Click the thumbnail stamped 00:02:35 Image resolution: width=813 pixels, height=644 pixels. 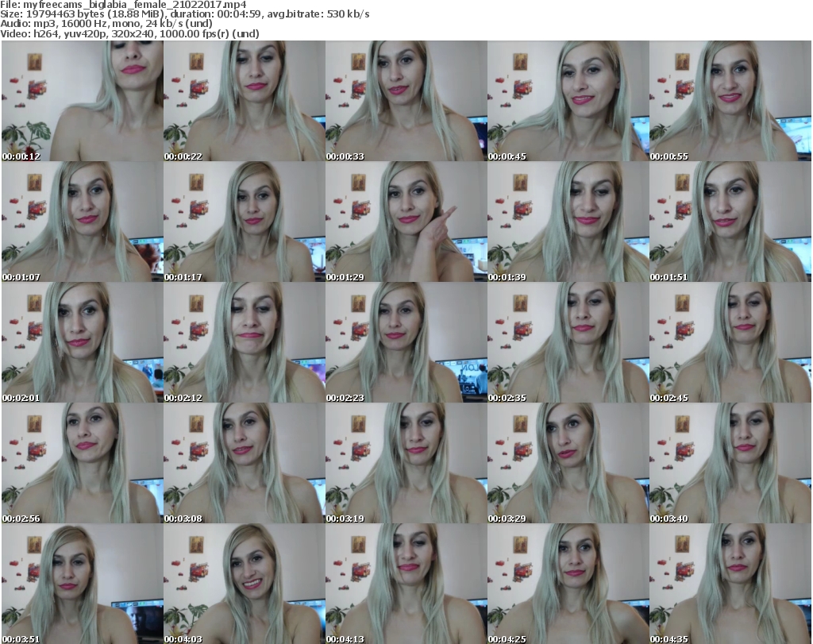568,342
